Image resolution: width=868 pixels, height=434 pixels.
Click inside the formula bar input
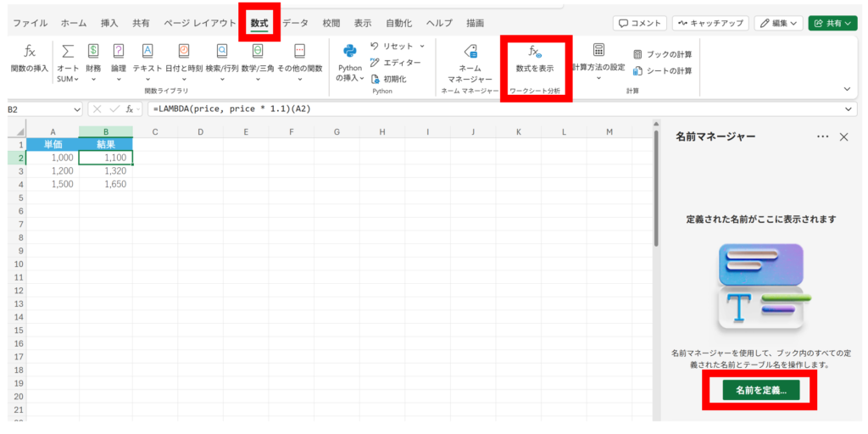492,109
